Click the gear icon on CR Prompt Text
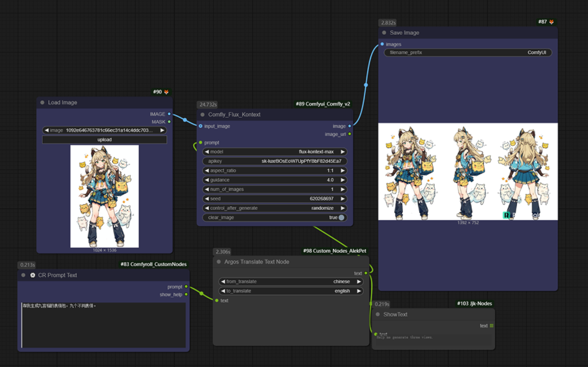588x367 pixels. pyautogui.click(x=33, y=275)
